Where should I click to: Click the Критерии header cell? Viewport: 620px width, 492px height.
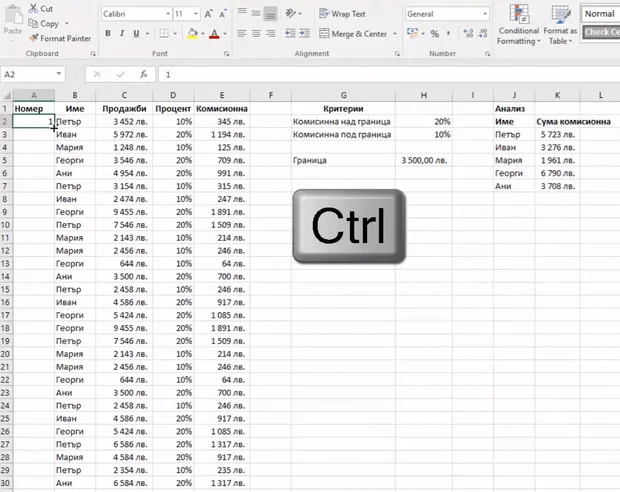343,108
